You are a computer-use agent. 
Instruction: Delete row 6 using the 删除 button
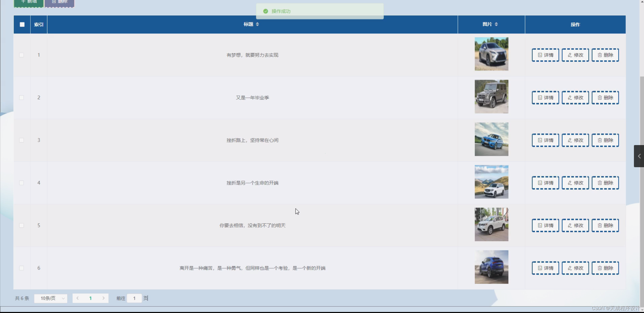tap(605, 268)
